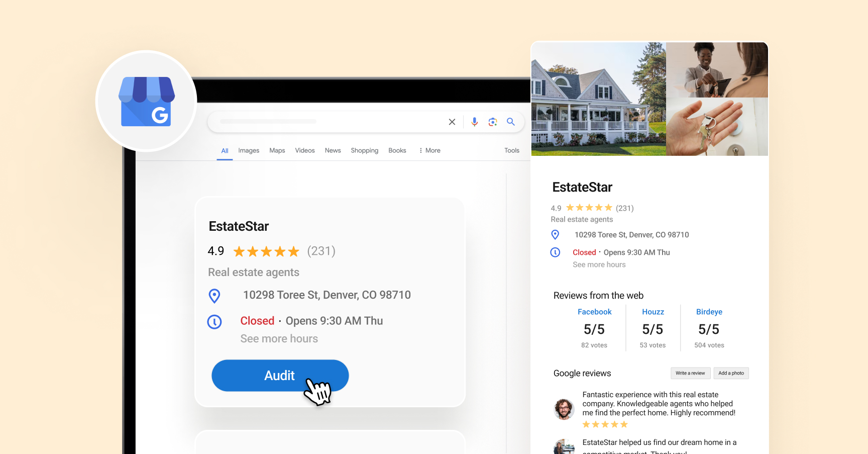Expand See more hours in the left card
The width and height of the screenshot is (868, 454).
click(x=279, y=338)
